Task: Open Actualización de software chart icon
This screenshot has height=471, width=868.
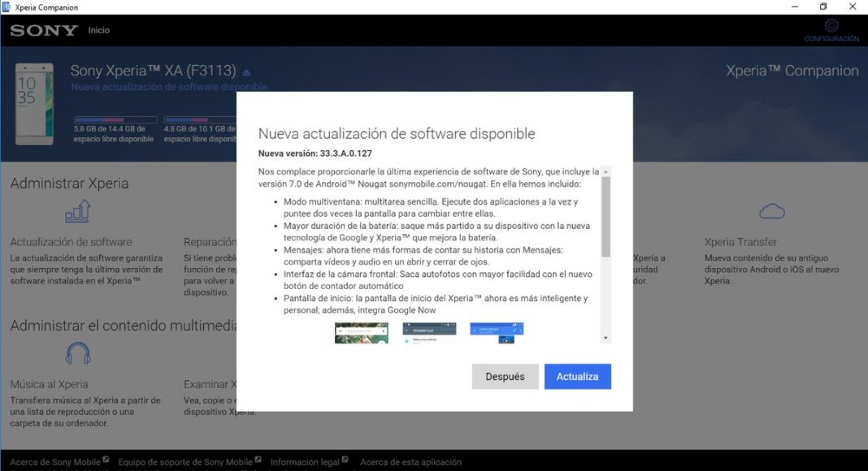Action: [77, 212]
